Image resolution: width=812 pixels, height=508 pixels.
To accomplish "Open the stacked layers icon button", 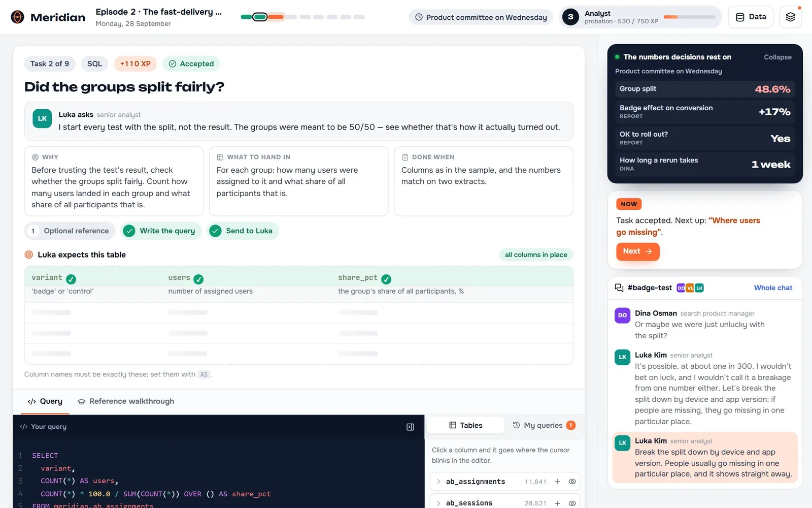I will tap(790, 17).
